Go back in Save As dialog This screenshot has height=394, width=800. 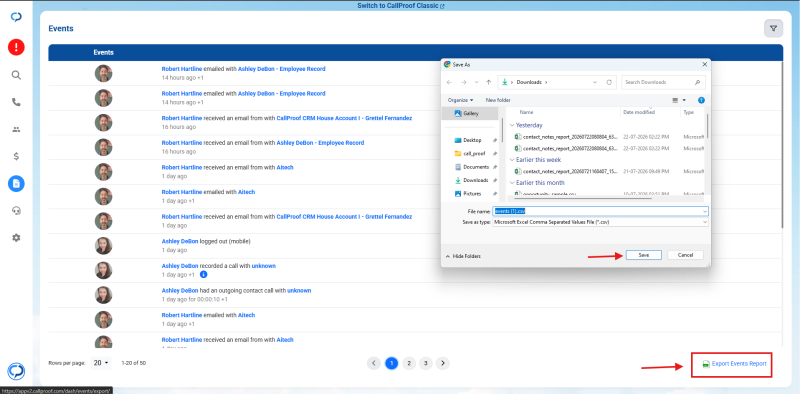click(x=449, y=82)
